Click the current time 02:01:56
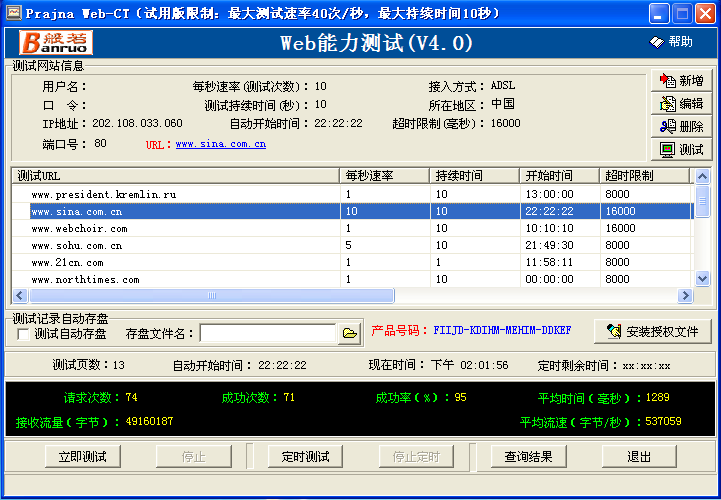Screen dimensions: 721x500 tap(484, 365)
